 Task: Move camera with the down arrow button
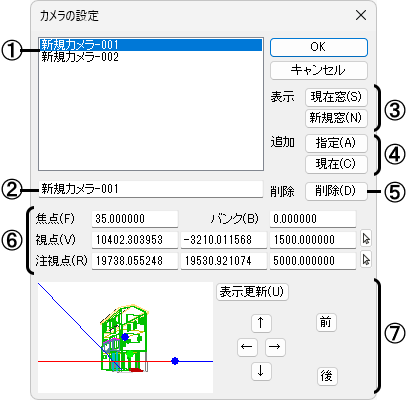tap(261, 371)
